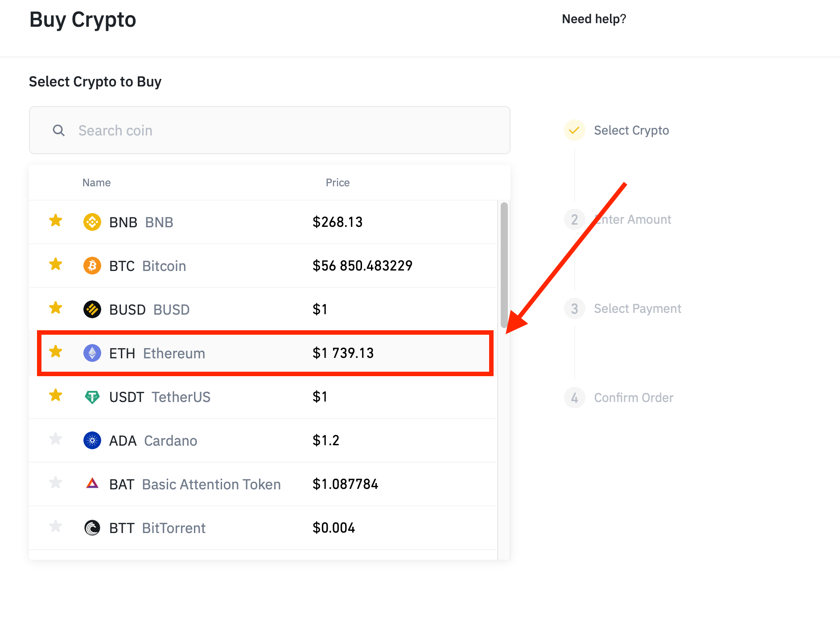Select the BAT Basic Attention Token name
The height and width of the screenshot is (640, 840).
point(195,484)
